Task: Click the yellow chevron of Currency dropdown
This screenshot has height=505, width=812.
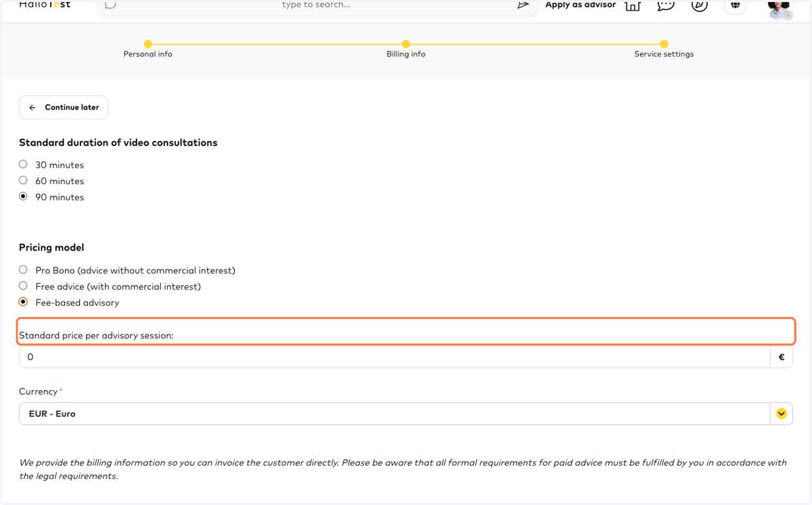Action: pyautogui.click(x=782, y=414)
